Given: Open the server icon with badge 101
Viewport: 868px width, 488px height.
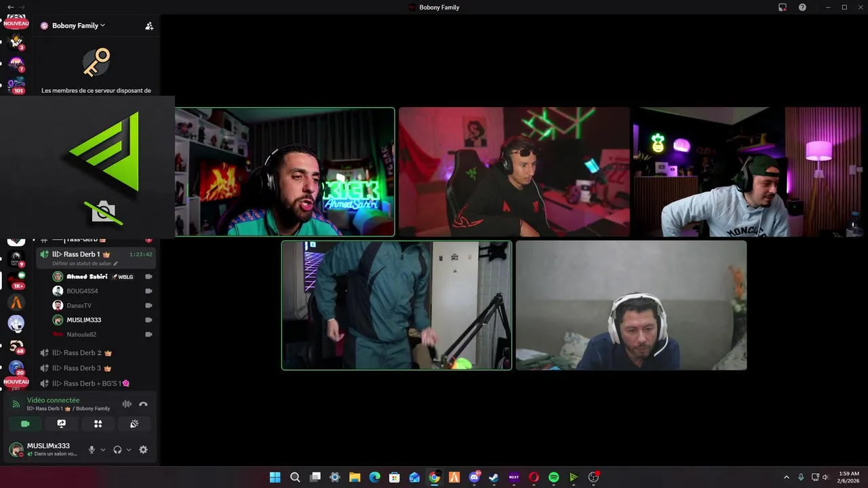Looking at the screenshot, I should point(16,85).
